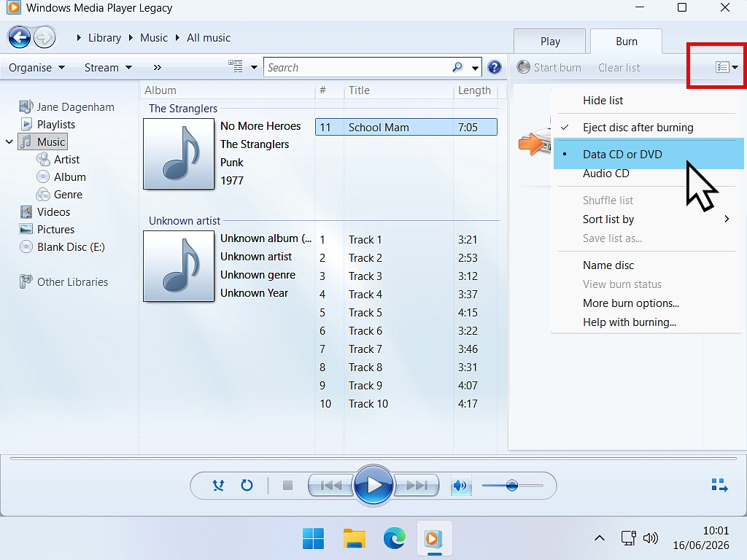Open File Explorer from the taskbar
The image size is (747, 560).
click(354, 539)
